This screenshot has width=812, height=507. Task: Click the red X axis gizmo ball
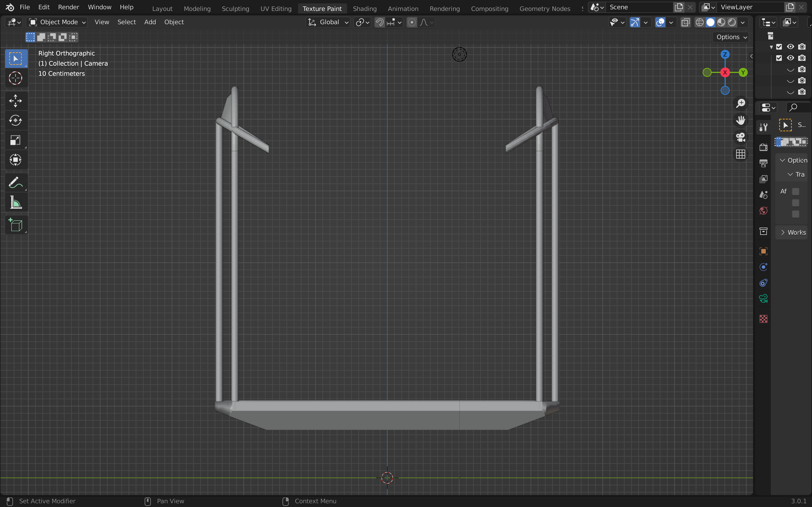click(725, 72)
